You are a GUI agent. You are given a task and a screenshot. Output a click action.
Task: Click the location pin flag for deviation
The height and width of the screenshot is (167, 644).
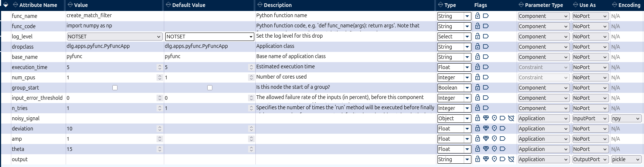(x=494, y=128)
